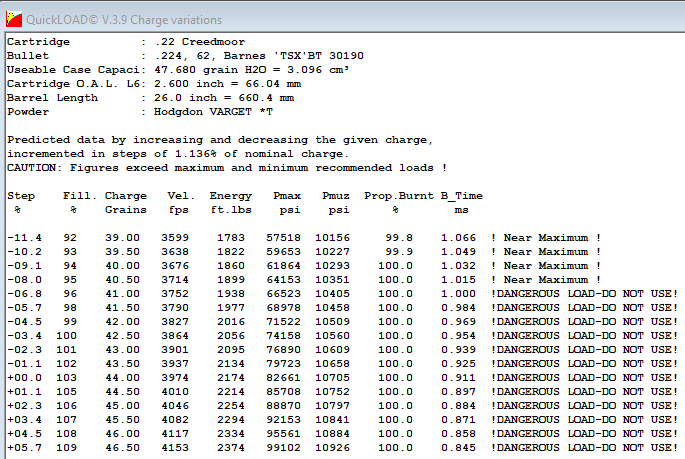The height and width of the screenshot is (459, 685).
Task: Click the Step column header
Action: (x=21, y=196)
